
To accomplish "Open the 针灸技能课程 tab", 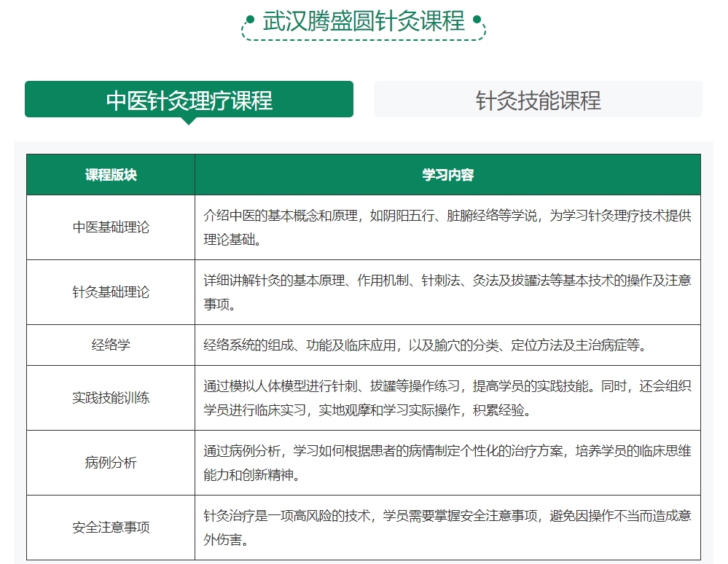I will pos(538,99).
